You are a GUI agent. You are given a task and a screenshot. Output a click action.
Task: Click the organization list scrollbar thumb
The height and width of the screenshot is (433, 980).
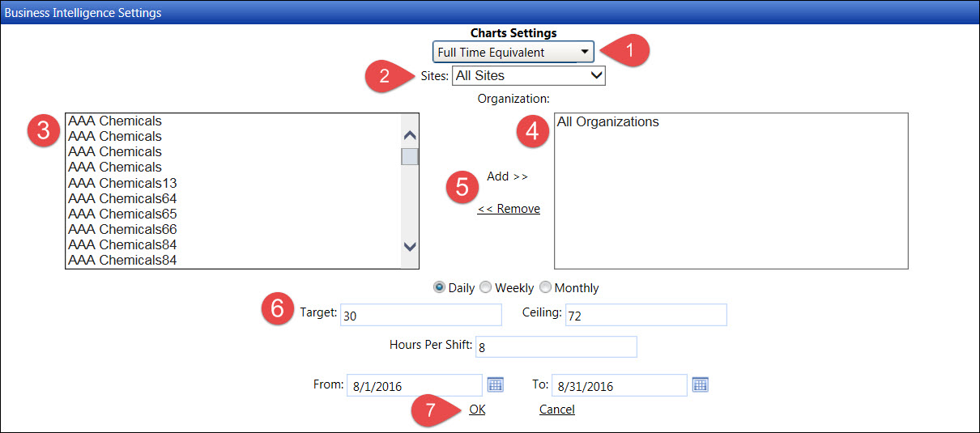(410, 156)
